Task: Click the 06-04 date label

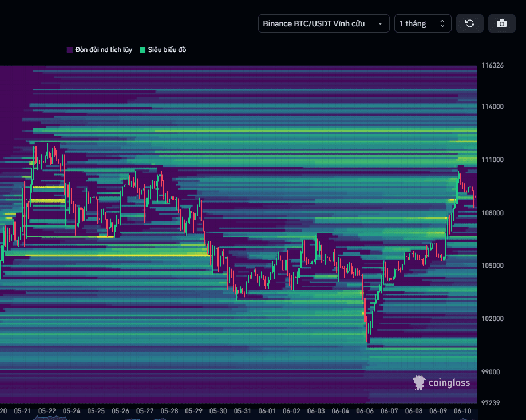Action: coord(341,411)
